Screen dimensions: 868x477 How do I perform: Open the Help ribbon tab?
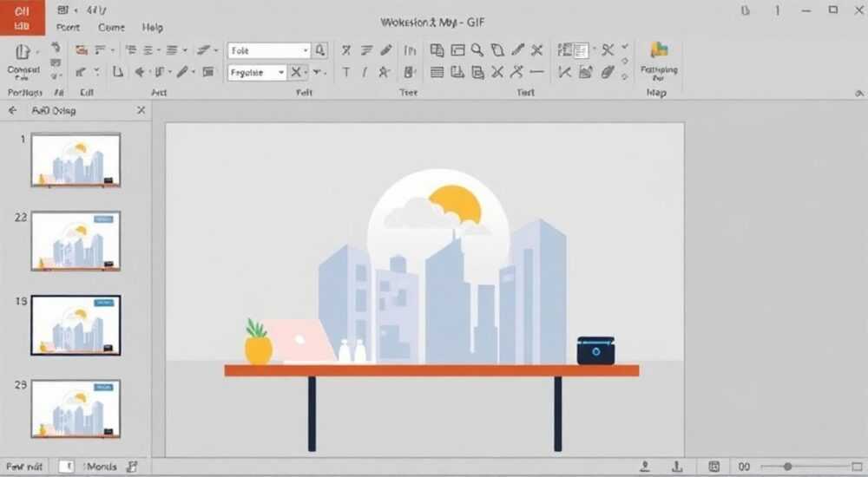(152, 27)
